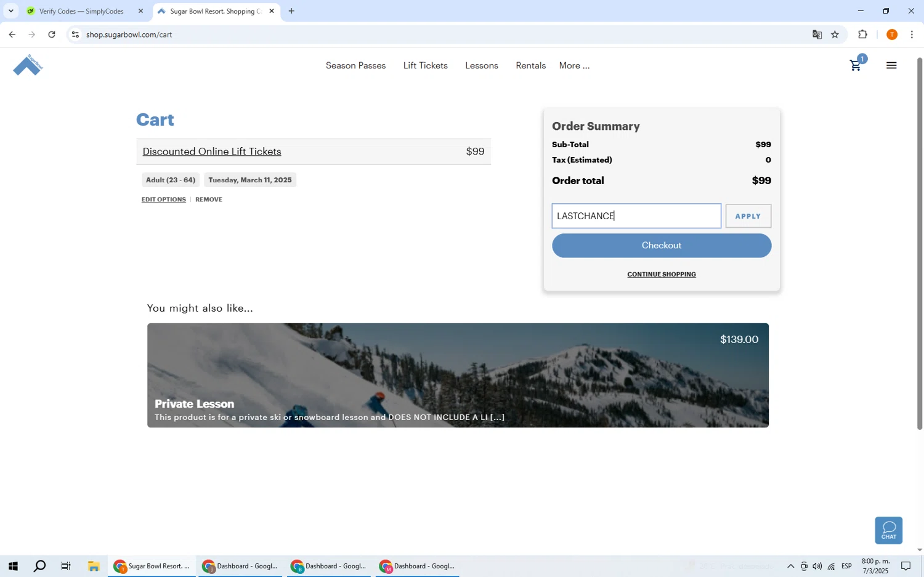924x577 pixels.
Task: Select the Adult (23 - 64) tag
Action: (171, 180)
